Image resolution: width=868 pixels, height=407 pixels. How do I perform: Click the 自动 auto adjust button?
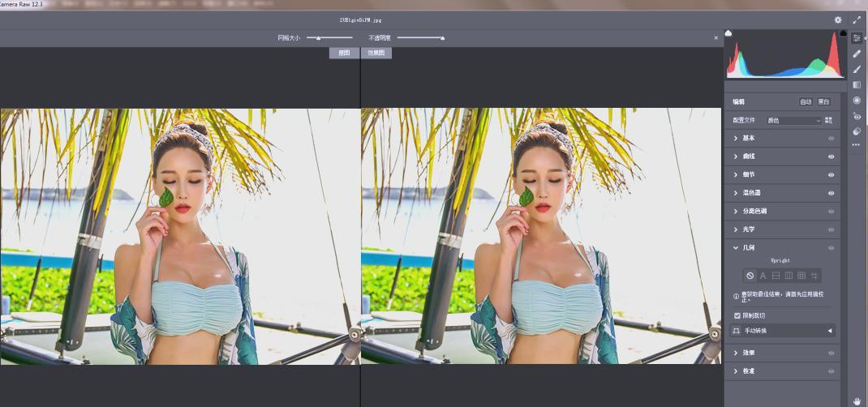[x=806, y=102]
